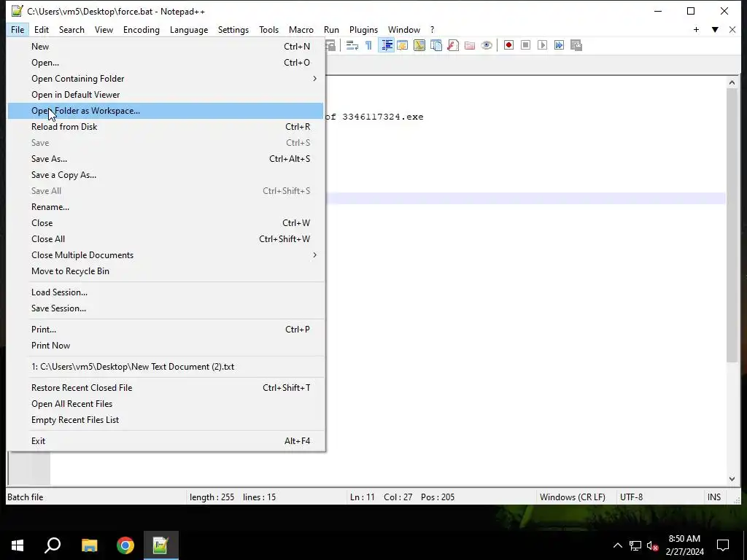Choose Reload from Disk

tap(166, 127)
